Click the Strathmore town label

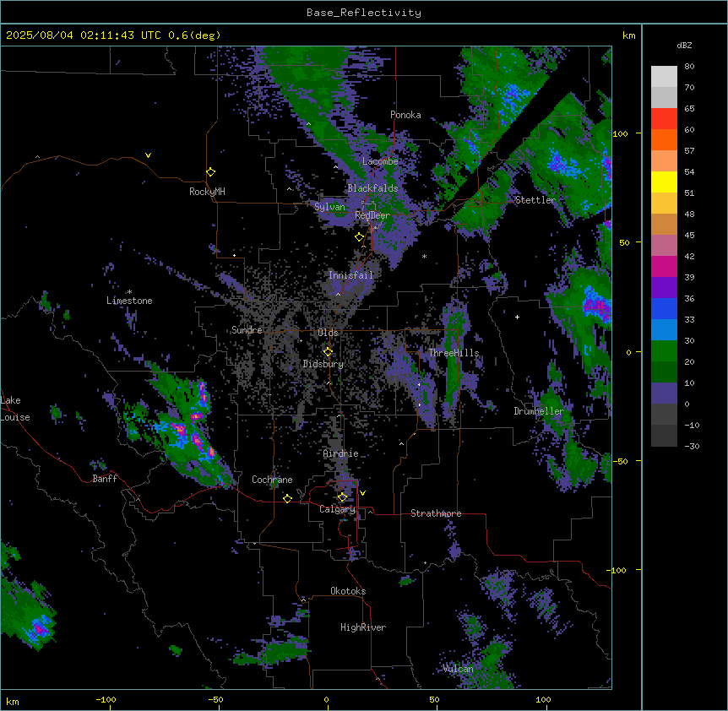pyautogui.click(x=436, y=513)
